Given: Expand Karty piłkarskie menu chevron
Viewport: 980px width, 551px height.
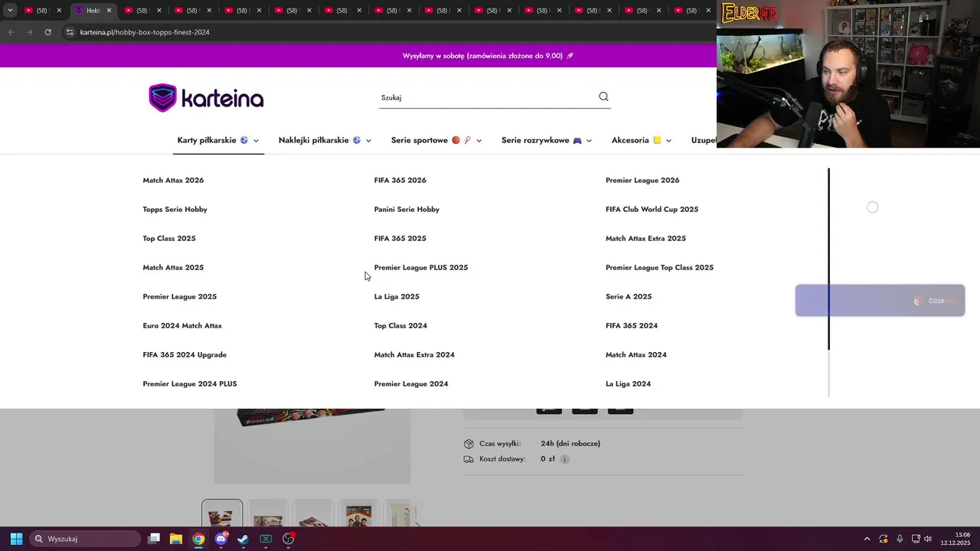Looking at the screenshot, I should pos(256,141).
